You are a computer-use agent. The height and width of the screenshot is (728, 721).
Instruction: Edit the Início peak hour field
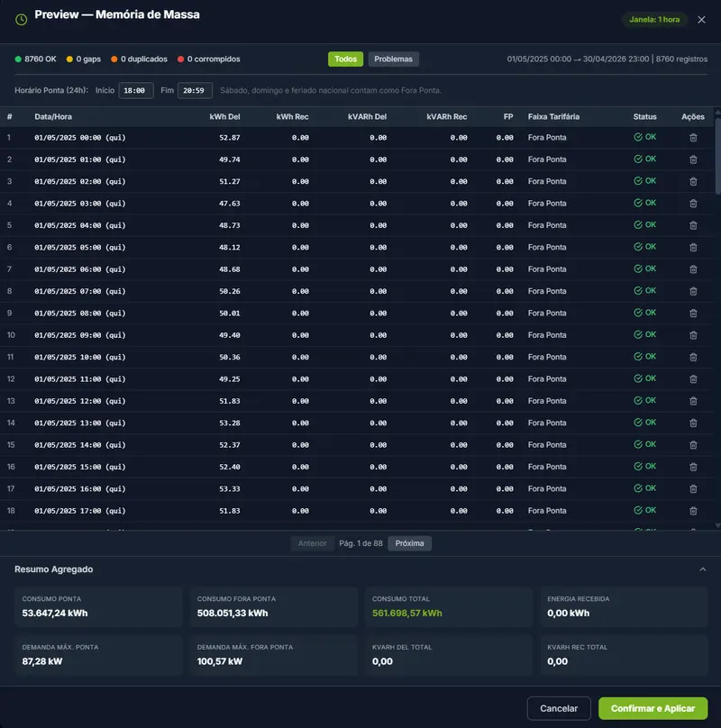(136, 90)
